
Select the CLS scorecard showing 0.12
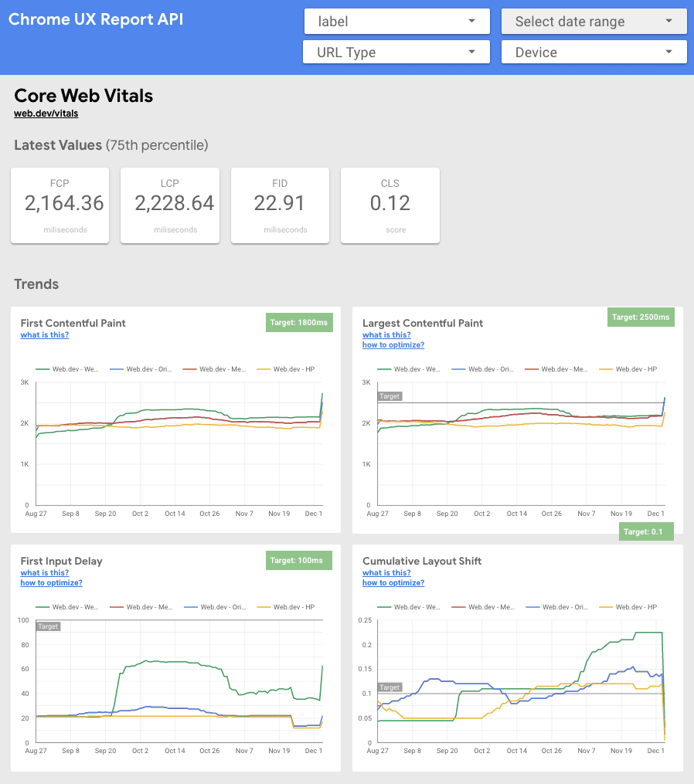390,205
